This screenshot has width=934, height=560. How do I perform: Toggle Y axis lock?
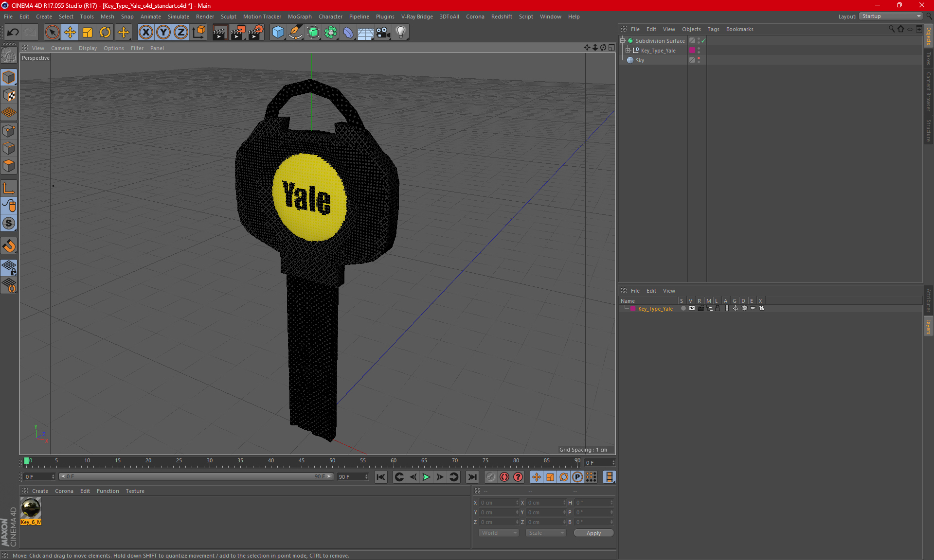coord(163,32)
